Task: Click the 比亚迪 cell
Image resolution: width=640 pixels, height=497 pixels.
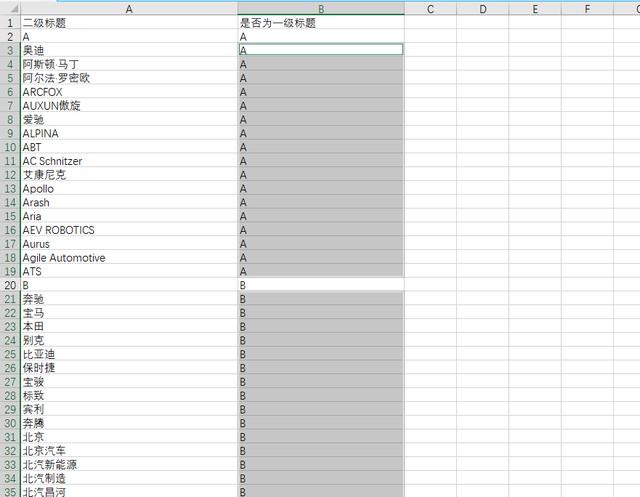Action: click(x=129, y=354)
